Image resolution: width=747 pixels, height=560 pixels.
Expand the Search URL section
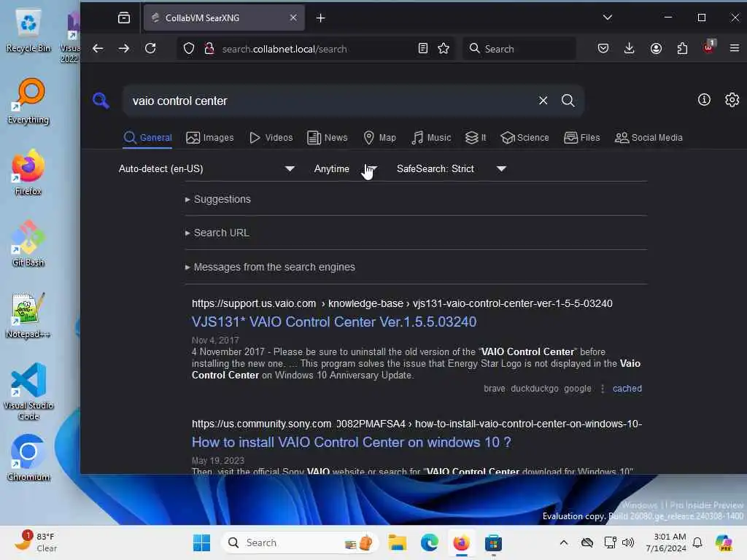click(x=217, y=233)
